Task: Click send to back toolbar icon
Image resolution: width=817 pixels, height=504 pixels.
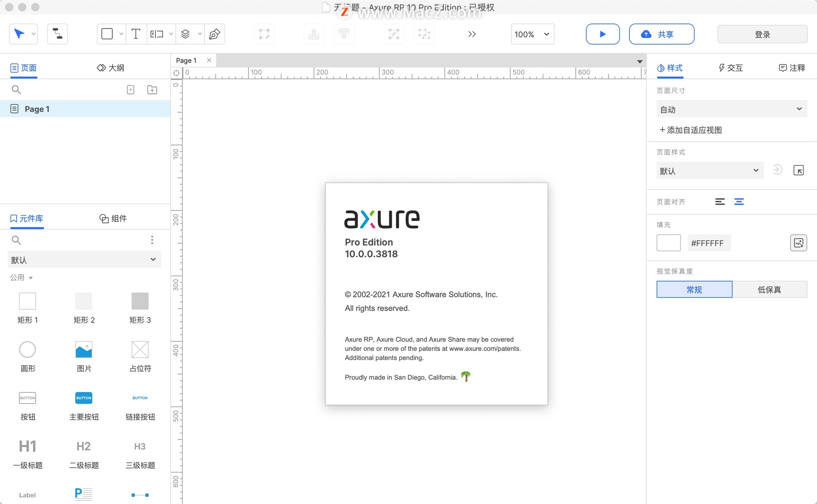Action: click(344, 34)
